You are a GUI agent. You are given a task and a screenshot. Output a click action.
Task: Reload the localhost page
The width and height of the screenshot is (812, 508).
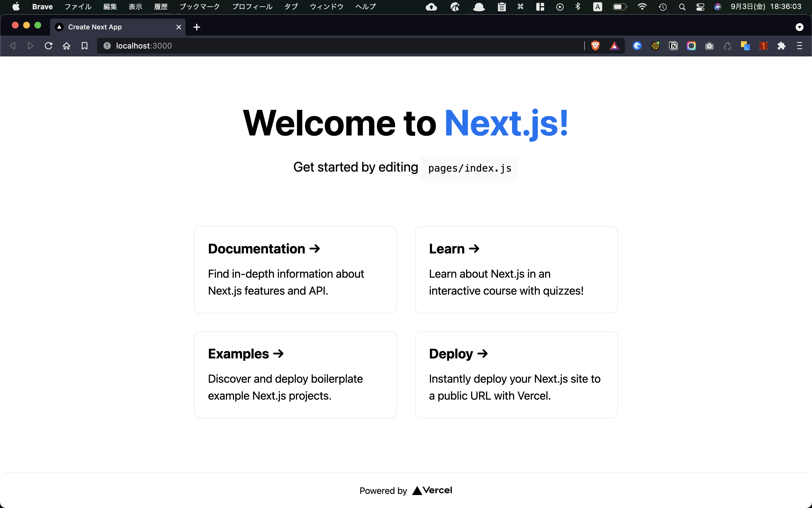(49, 46)
